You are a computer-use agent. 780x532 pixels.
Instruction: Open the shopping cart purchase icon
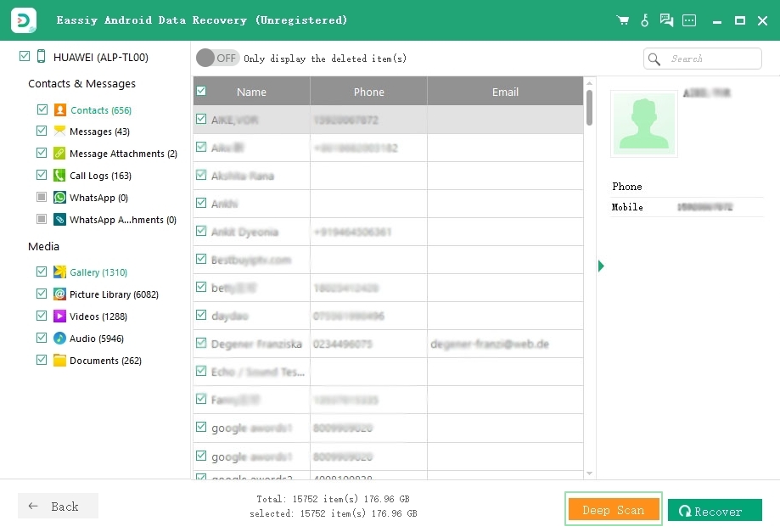click(x=622, y=20)
